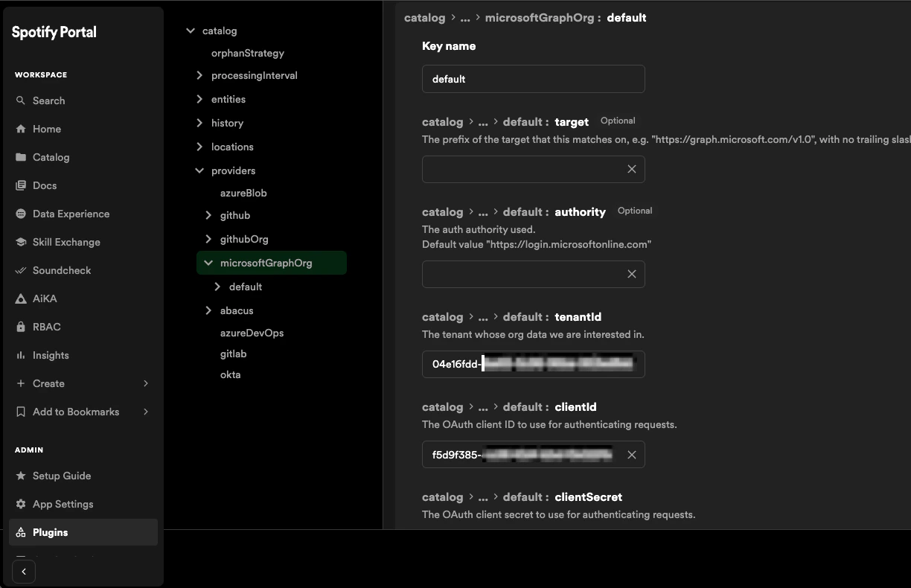Open the Create submenu arrow

[146, 383]
